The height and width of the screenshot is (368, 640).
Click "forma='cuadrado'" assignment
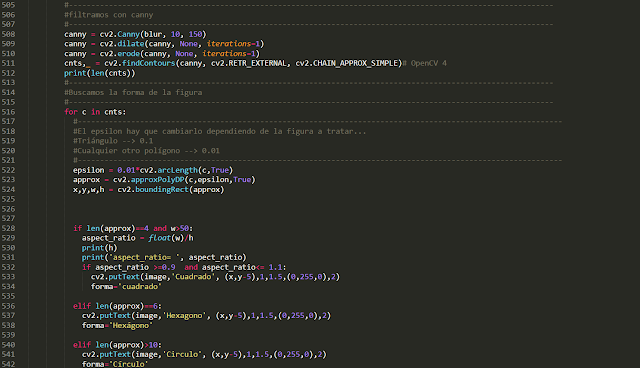pos(126,287)
